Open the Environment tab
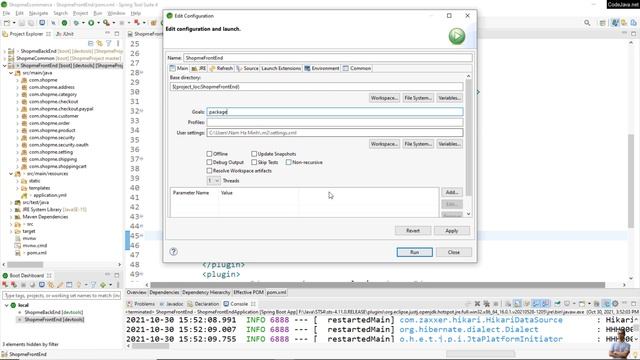Image resolution: width=640 pixels, height=360 pixels. point(322,68)
